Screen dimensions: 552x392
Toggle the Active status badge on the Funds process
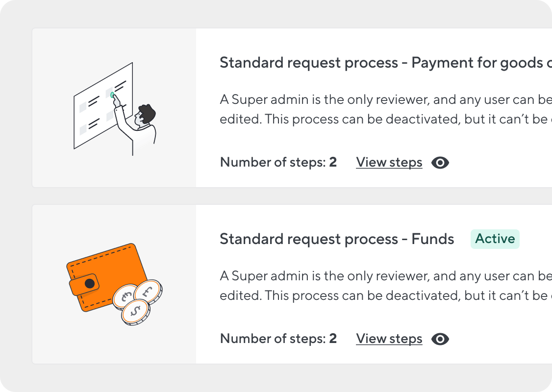[x=495, y=239]
